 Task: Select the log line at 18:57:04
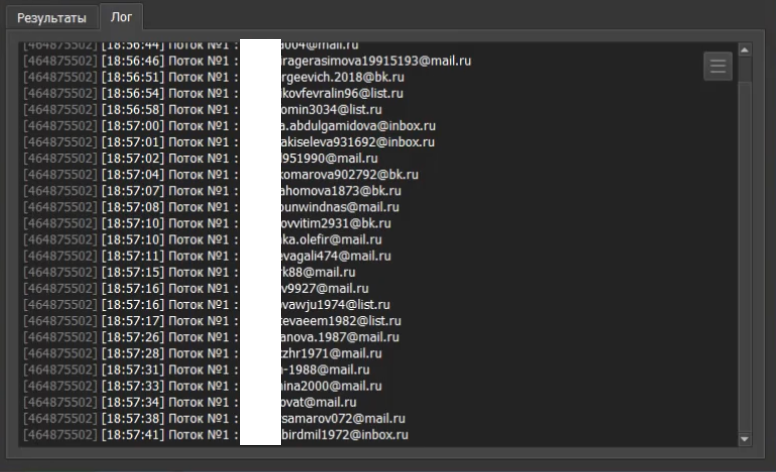pos(221,175)
